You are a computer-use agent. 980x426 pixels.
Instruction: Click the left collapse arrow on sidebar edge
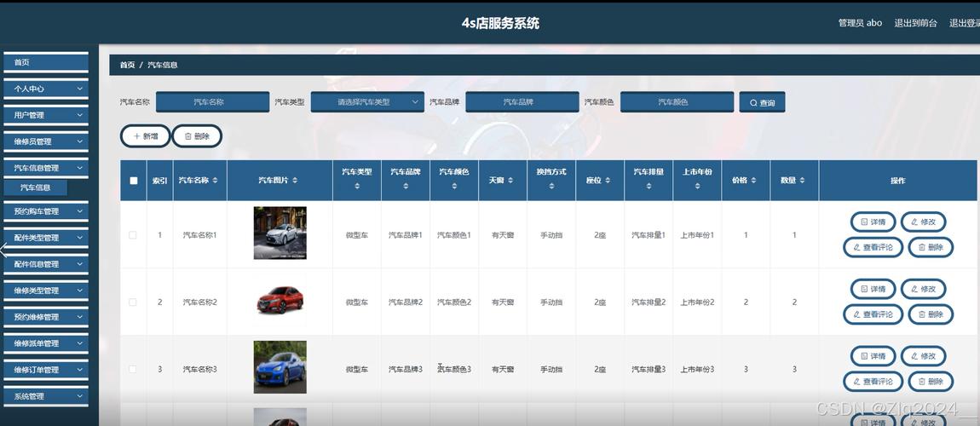coord(3,250)
